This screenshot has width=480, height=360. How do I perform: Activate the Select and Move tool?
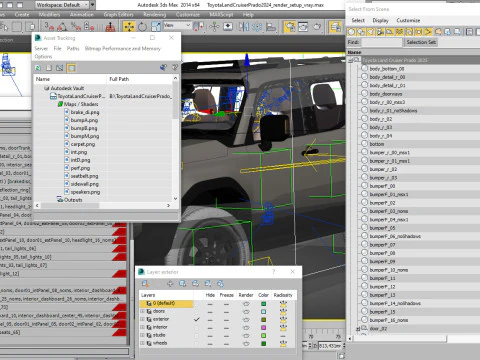[129, 26]
